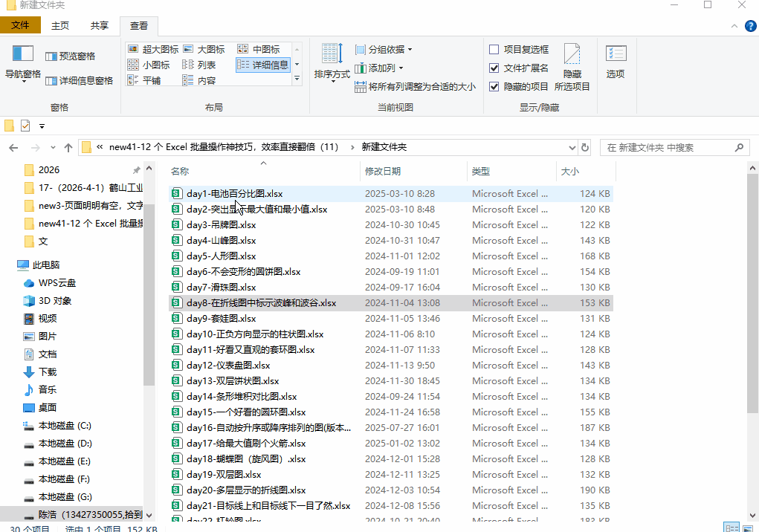759x532 pixels.
Task: Click icon of day20-多层显示的折线图.xlsx
Action: point(177,490)
